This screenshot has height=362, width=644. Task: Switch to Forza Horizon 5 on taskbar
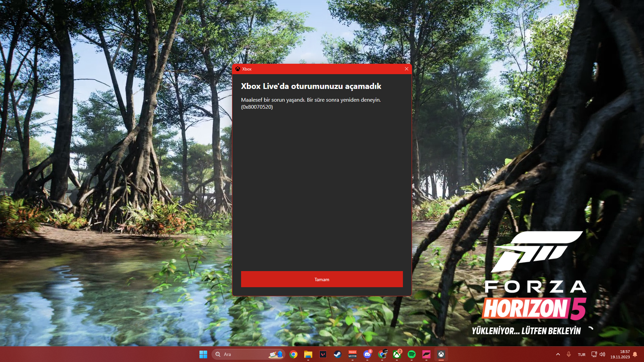[x=426, y=354]
